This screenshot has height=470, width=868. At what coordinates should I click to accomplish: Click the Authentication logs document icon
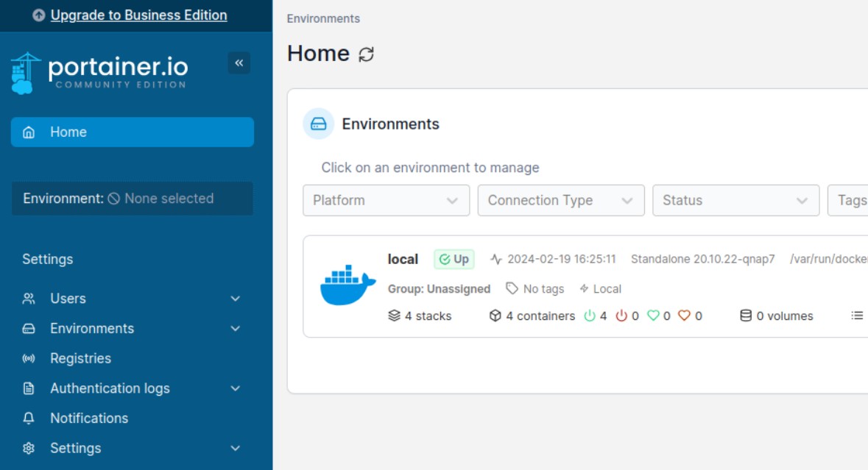pos(28,388)
